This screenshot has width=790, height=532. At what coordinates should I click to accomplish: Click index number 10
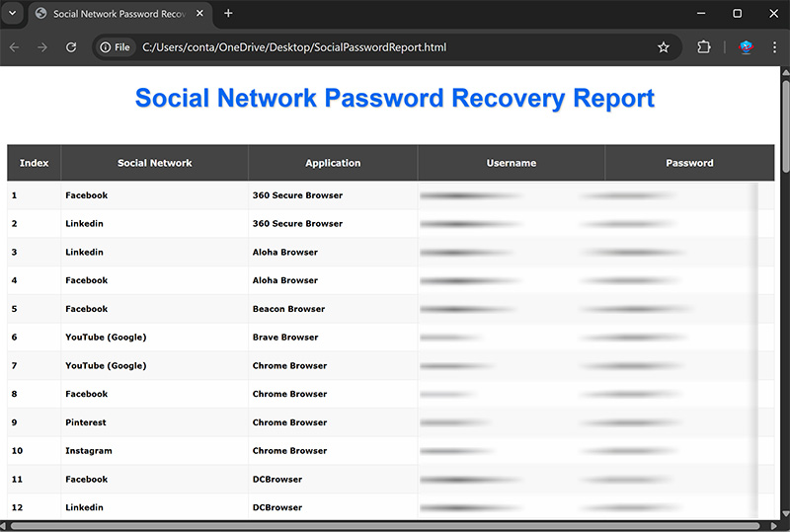[x=17, y=451]
